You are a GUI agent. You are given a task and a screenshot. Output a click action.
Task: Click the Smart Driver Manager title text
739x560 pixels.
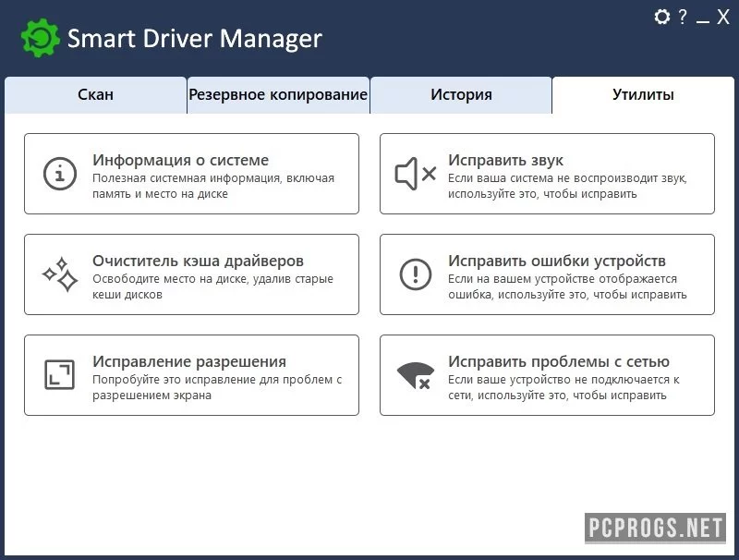pos(195,39)
